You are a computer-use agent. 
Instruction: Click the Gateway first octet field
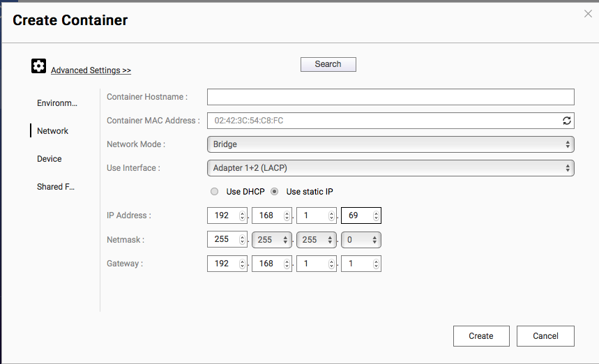tap(223, 264)
